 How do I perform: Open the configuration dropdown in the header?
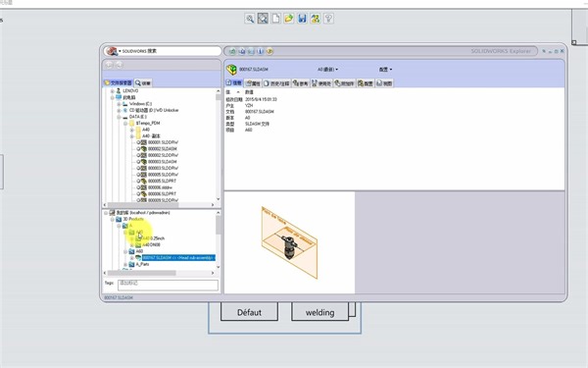pos(385,70)
